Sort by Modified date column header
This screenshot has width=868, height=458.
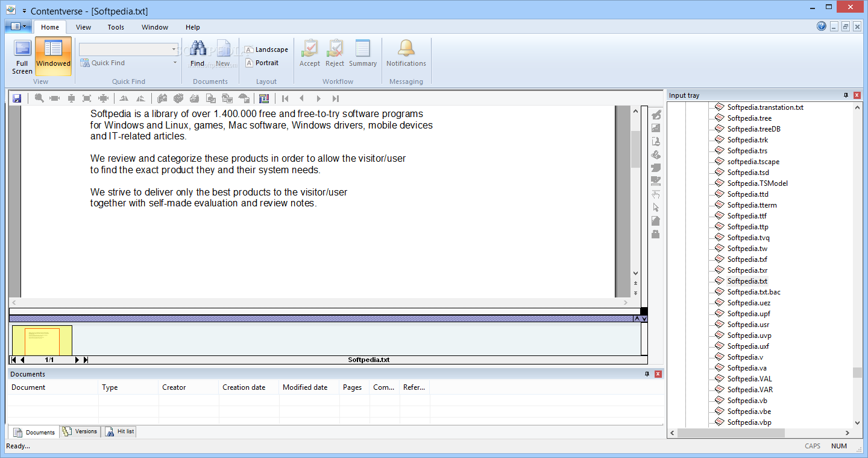[309, 387]
